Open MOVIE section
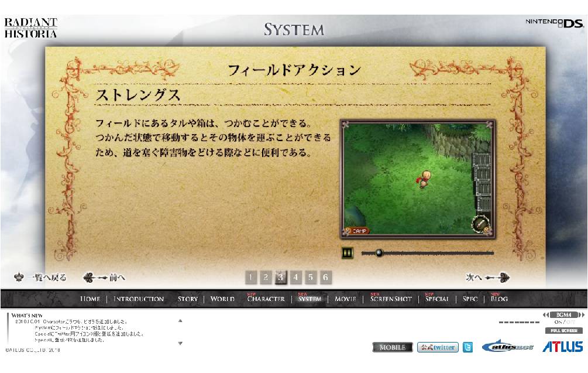 point(345,299)
